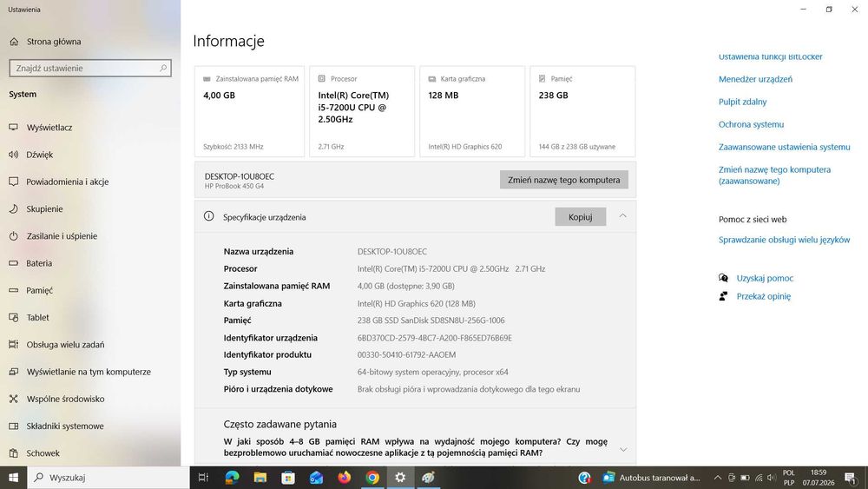This screenshot has height=489, width=868.
Task: Open Strona główna home icon
Action: click(15, 42)
